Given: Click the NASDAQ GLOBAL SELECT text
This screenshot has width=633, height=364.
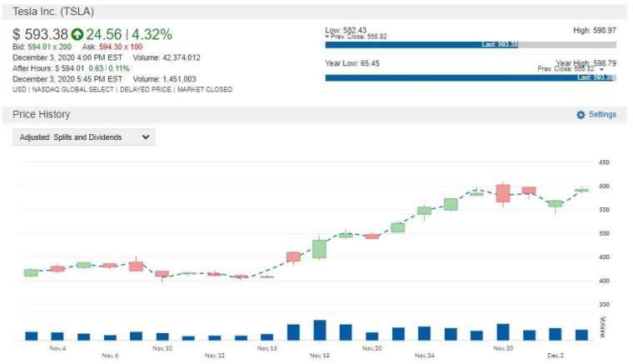Looking at the screenshot, I should point(73,90).
